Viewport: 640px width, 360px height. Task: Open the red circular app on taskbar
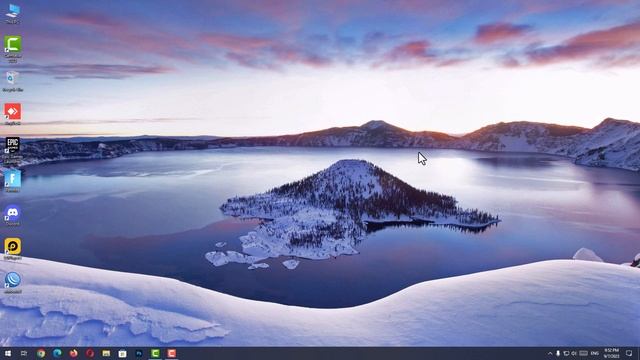pos(90,353)
